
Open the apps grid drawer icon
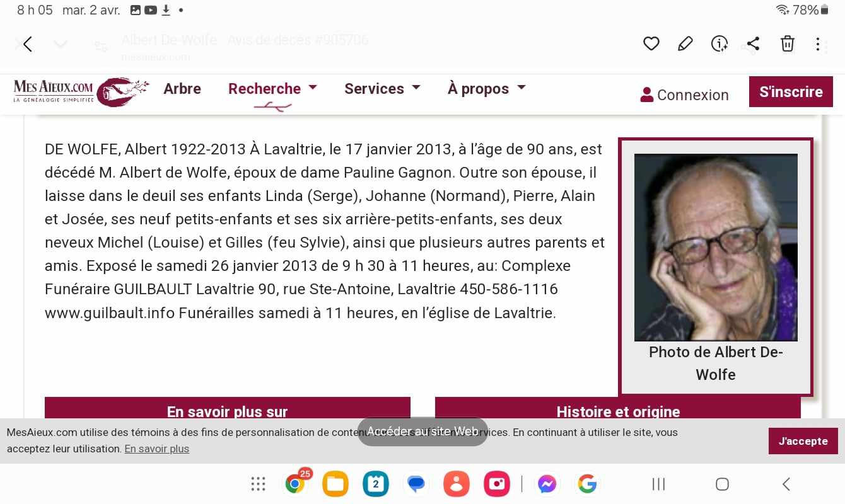pyautogui.click(x=258, y=484)
